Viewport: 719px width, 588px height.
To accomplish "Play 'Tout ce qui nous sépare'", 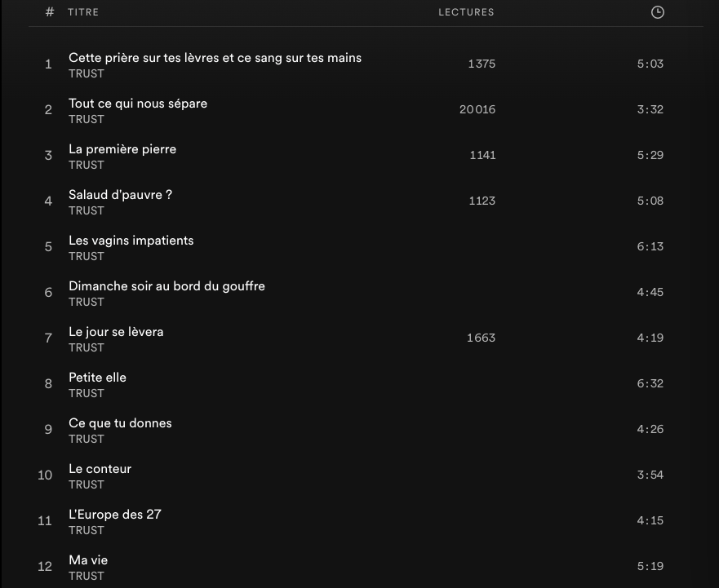I will [138, 104].
